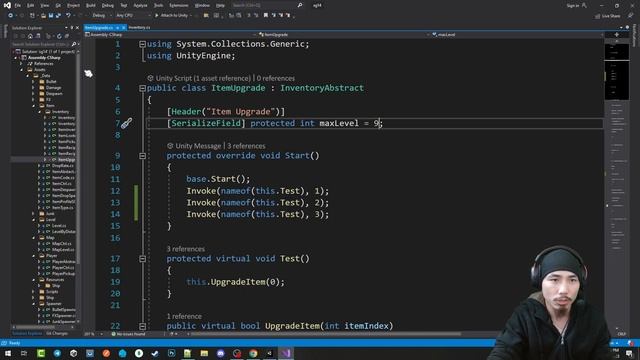The image size is (640, 360).
Task: Click the Unity asset icon in margin
Action: pyautogui.click(x=89, y=73)
